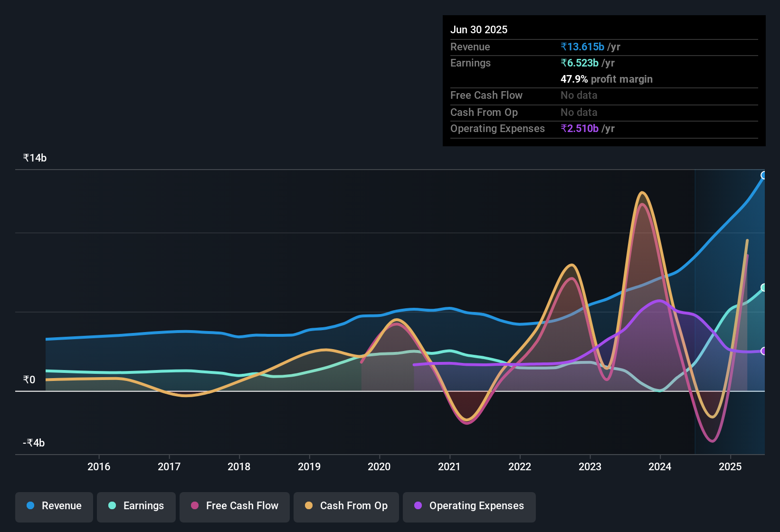This screenshot has width=780, height=532.
Task: Click the 2016 label on the x-axis
Action: pos(99,466)
